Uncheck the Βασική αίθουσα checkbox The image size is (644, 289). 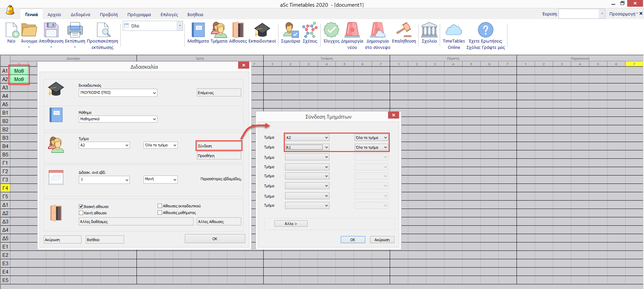pyautogui.click(x=81, y=207)
